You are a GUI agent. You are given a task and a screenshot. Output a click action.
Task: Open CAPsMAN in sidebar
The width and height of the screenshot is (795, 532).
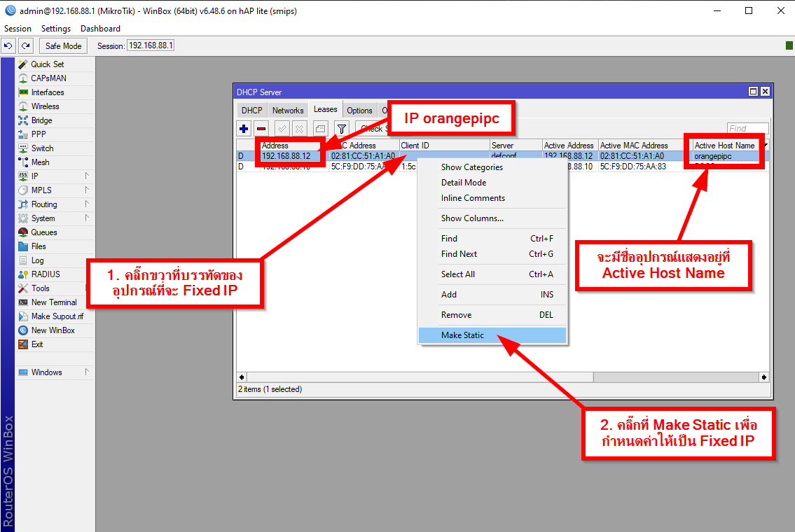pyautogui.click(x=55, y=78)
